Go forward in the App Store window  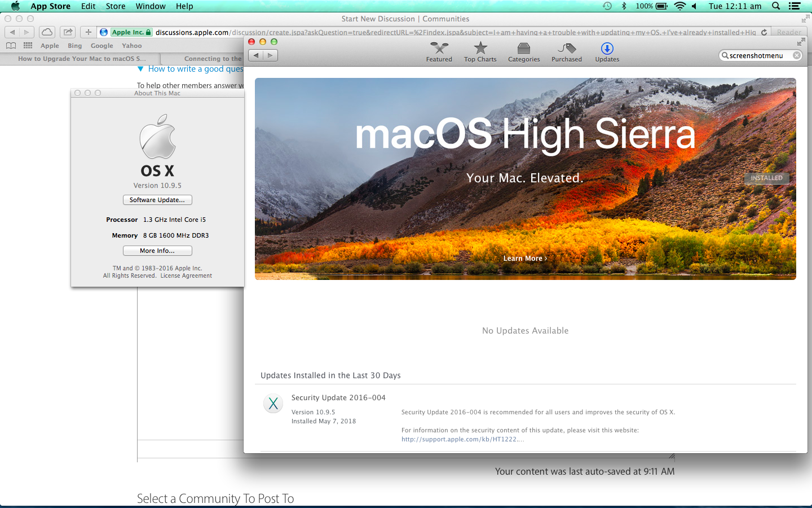tap(271, 55)
